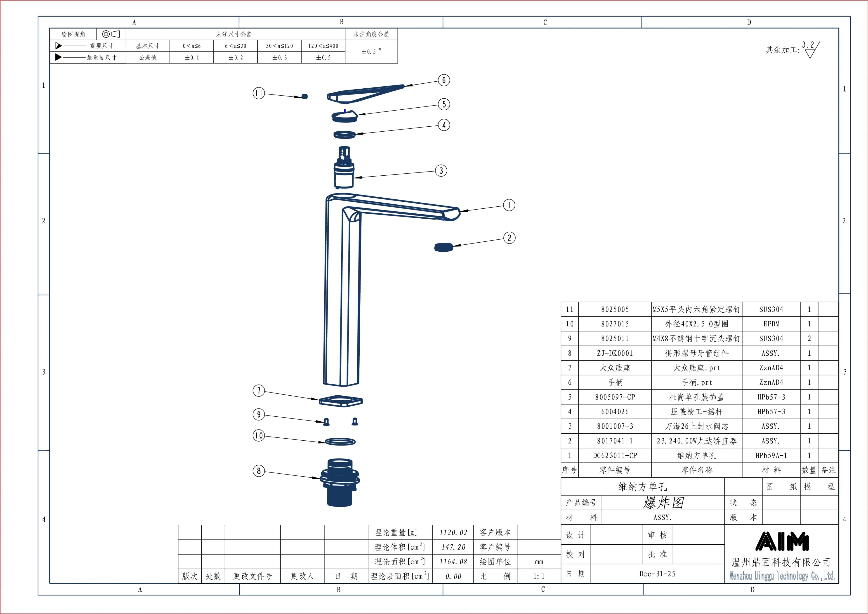The width and height of the screenshot is (868, 614).
Task: Select the O-ring part near balloon 10
Action: coord(340,442)
